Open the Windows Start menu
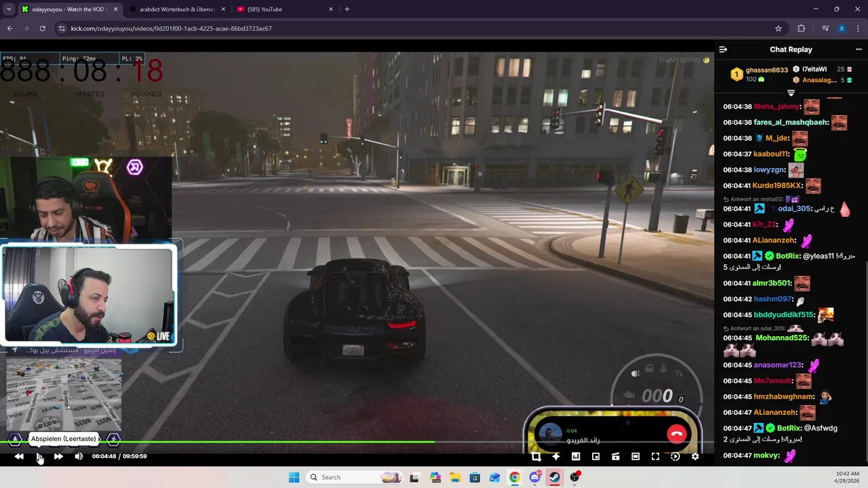The image size is (868, 488). (294, 477)
